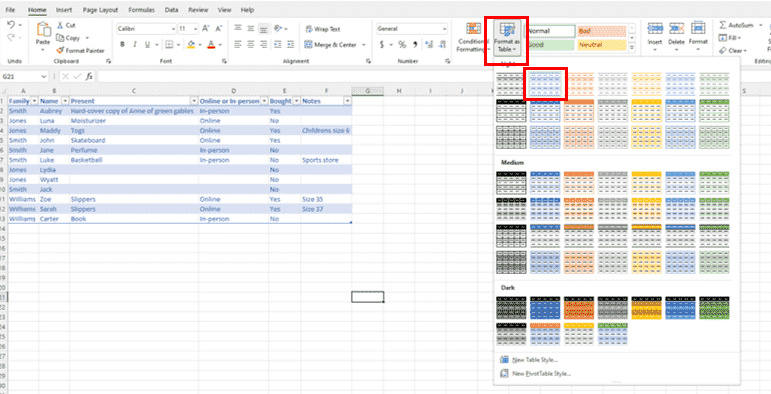Toggle Middle Align in the Alignment group

(x=251, y=29)
